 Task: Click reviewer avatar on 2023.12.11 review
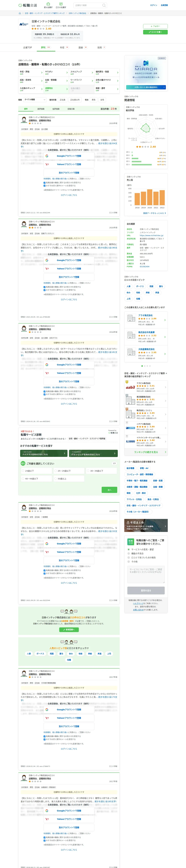[24, 120]
